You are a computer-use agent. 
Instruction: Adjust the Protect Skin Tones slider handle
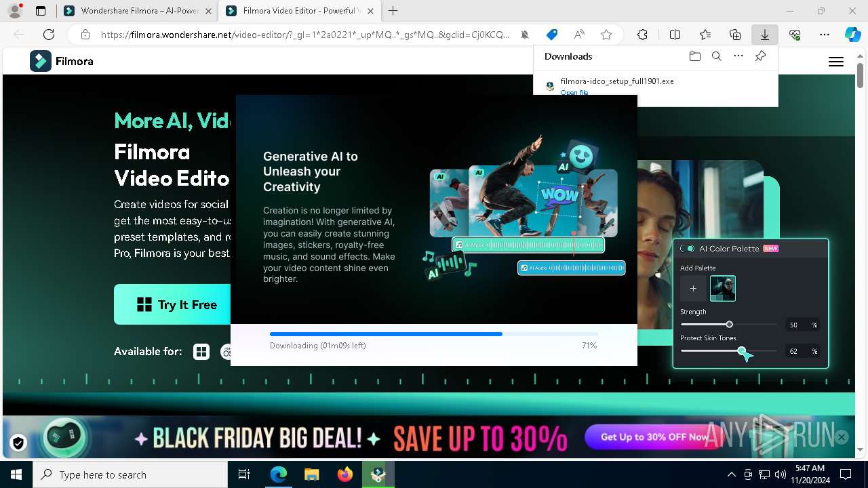pos(741,351)
